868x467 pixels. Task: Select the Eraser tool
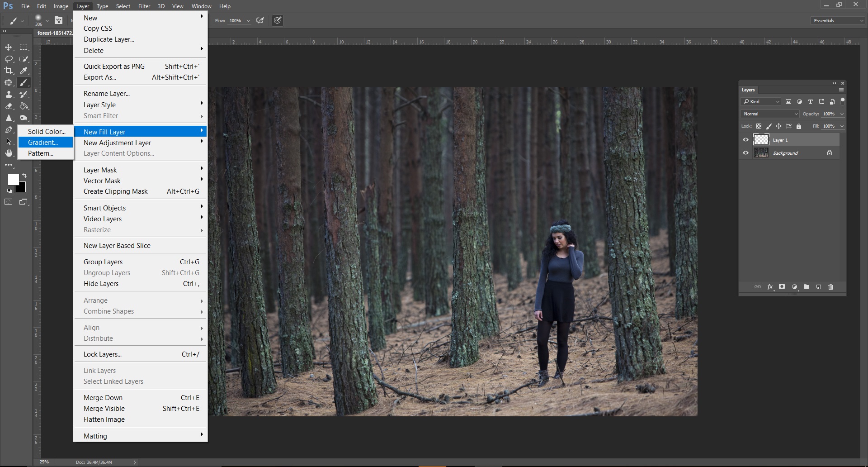(x=9, y=106)
